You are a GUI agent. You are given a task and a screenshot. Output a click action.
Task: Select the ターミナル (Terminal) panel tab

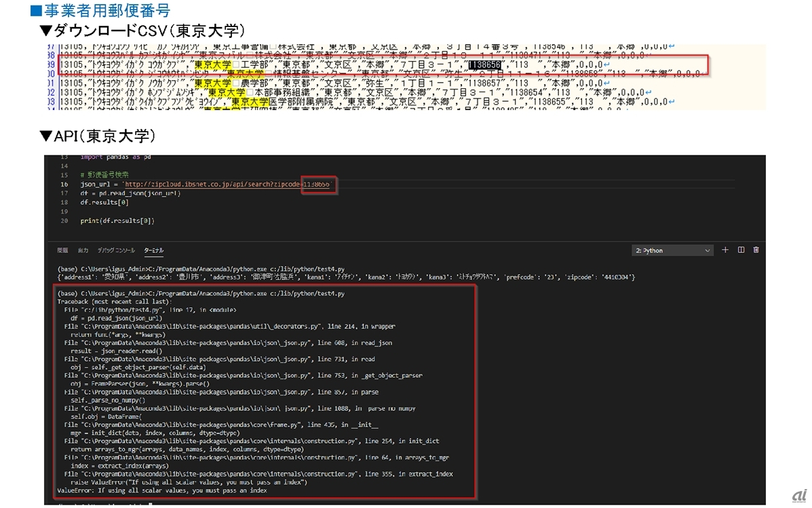point(154,250)
